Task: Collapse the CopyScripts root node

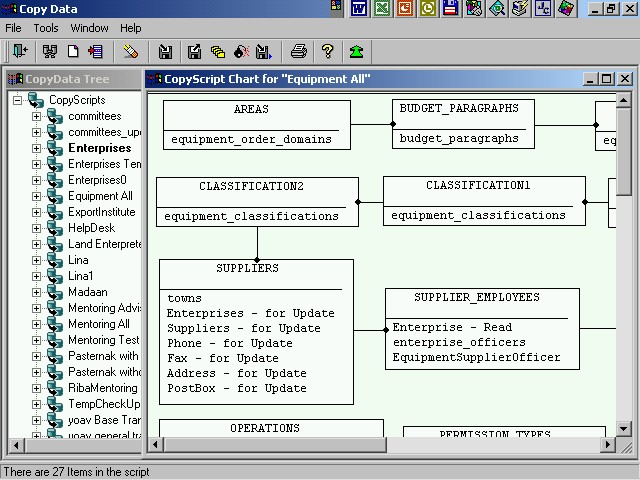Action: click(x=18, y=100)
